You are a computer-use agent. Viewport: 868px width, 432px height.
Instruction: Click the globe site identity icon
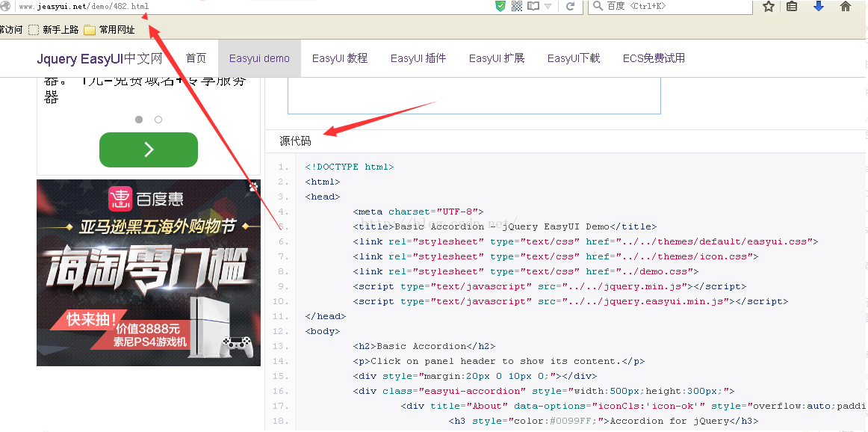[5, 6]
